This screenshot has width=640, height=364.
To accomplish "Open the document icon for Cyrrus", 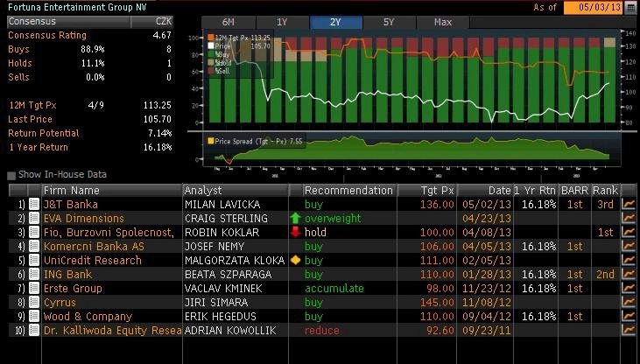I will click(34, 302).
